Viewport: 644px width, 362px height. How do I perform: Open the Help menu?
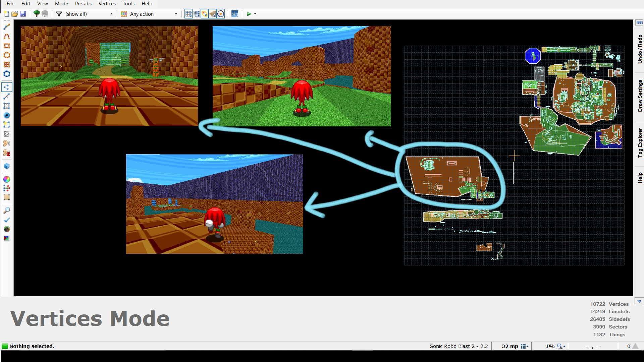click(147, 4)
